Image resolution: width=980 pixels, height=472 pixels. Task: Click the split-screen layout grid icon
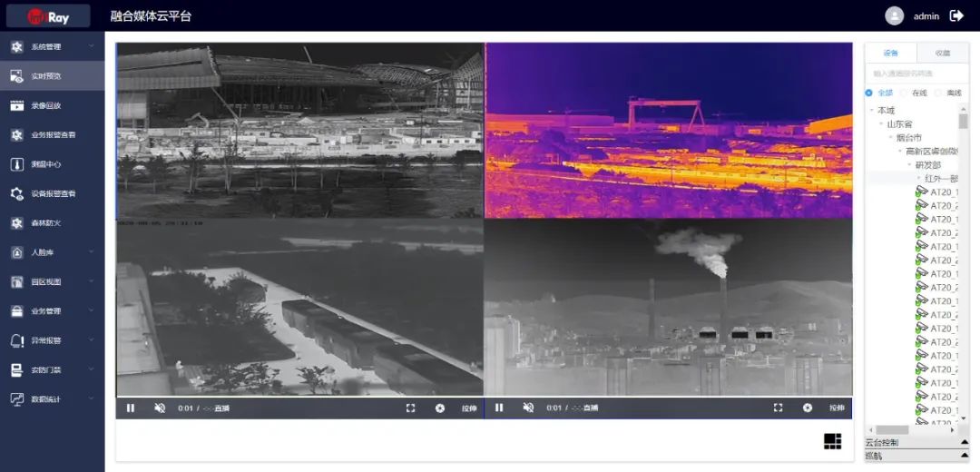click(832, 441)
